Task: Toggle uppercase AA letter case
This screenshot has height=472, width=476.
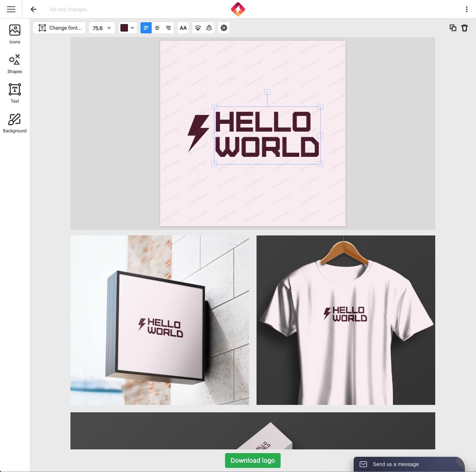Action: [183, 28]
